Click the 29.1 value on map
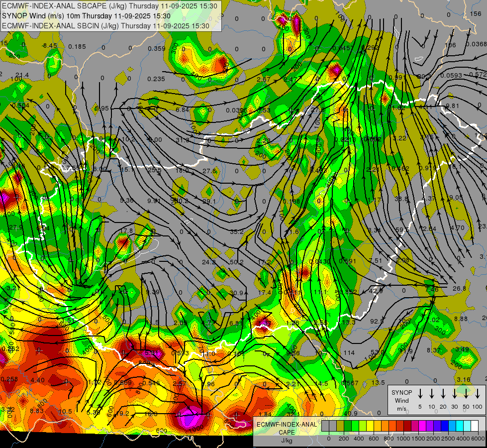The image size is (487, 448). pos(209,201)
